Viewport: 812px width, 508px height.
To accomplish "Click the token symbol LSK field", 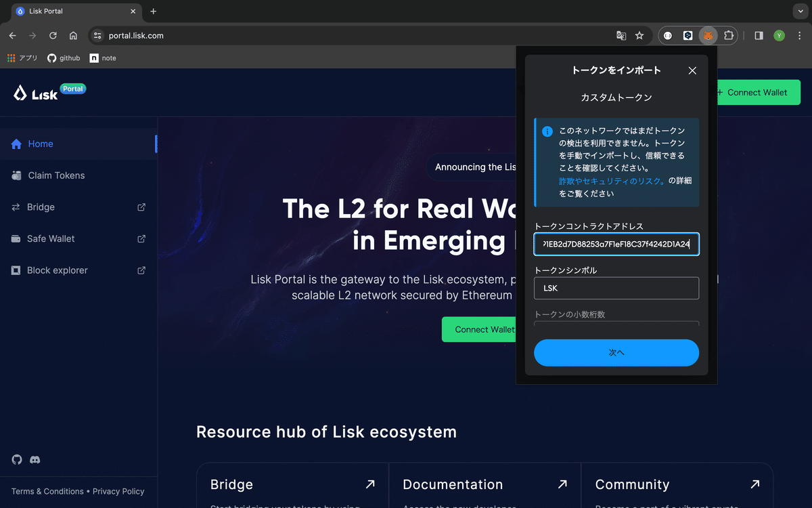I will [x=616, y=288].
